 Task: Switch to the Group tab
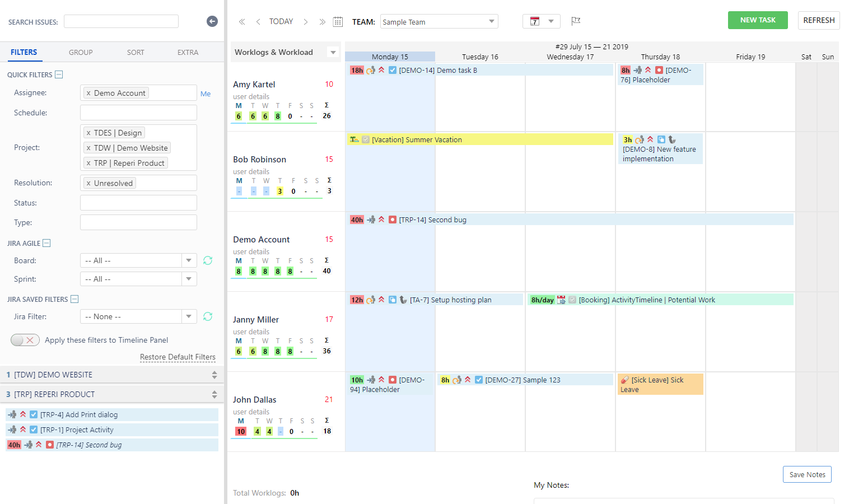(81, 52)
